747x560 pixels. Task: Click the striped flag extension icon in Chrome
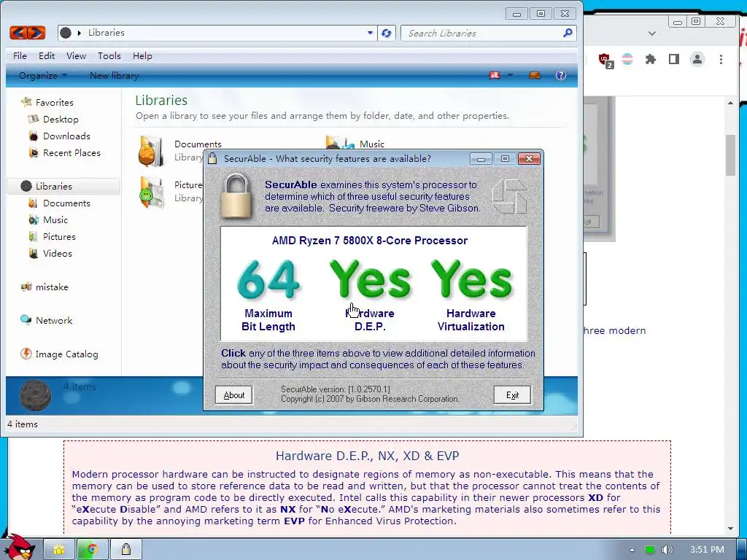(627, 59)
